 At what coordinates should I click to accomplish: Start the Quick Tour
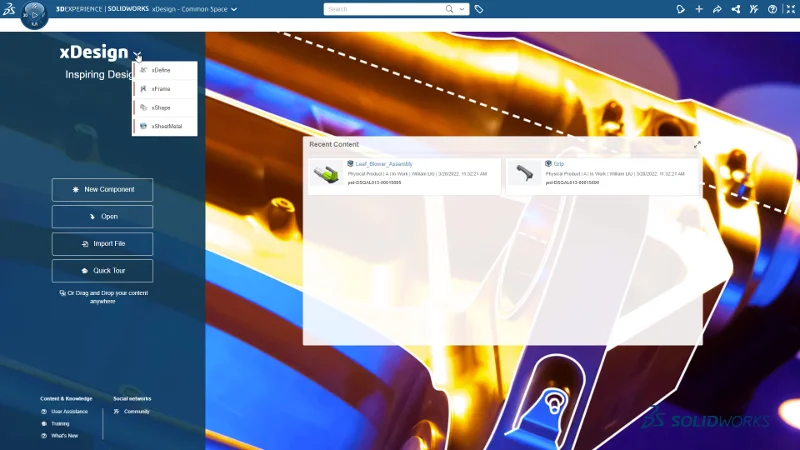(103, 270)
